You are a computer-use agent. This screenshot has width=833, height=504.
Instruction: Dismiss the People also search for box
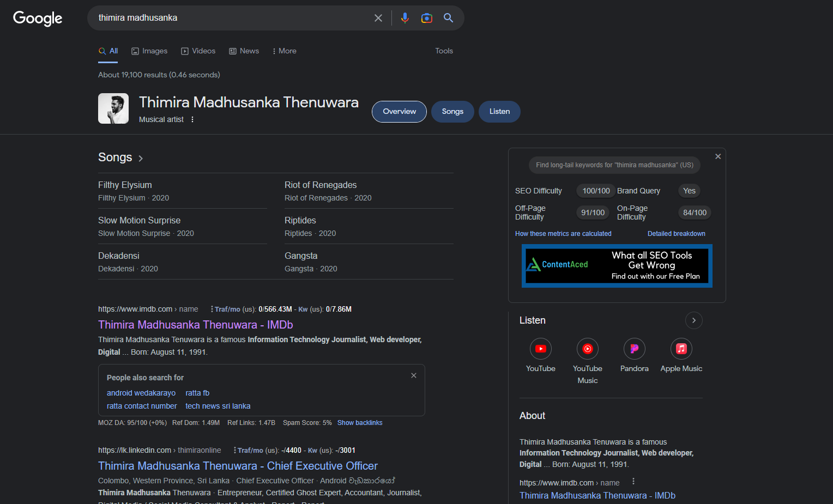(414, 375)
